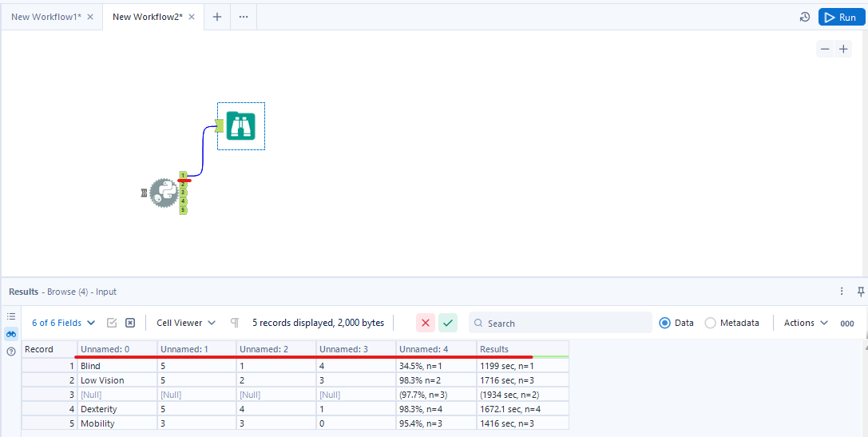
Task: Zoom out the canvas
Action: tap(825, 50)
